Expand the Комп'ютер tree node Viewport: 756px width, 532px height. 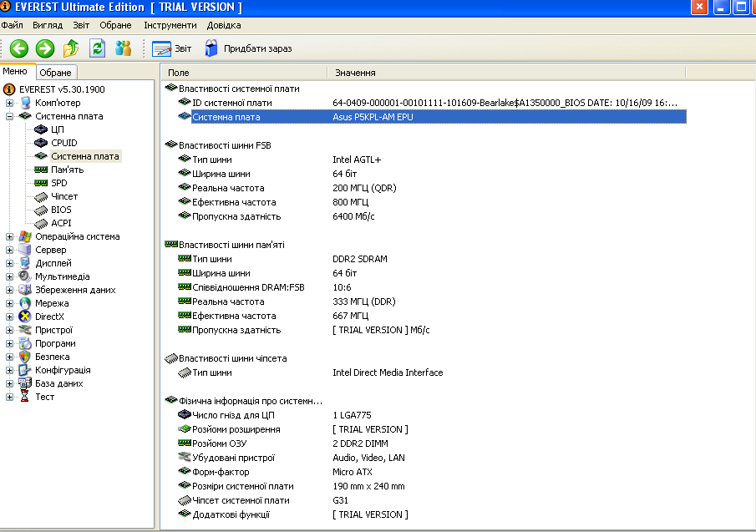9,103
